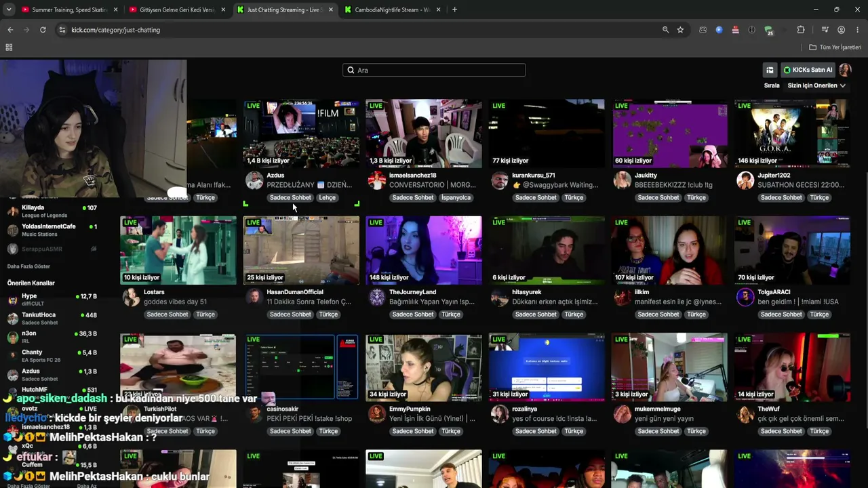Open the hitasyurek stream thumbnail
The image size is (868, 488).
click(x=547, y=250)
